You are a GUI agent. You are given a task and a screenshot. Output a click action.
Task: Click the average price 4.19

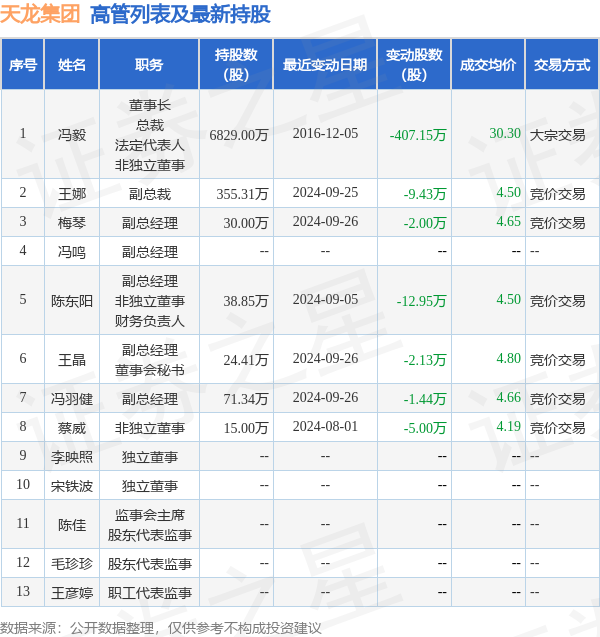509,427
